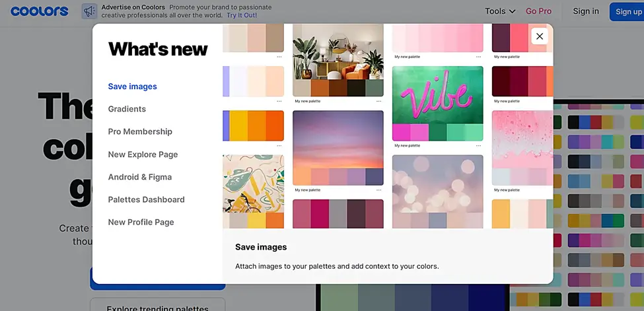The height and width of the screenshot is (311, 644).
Task: Open options menu under the orange yellow palette
Action: point(279,145)
